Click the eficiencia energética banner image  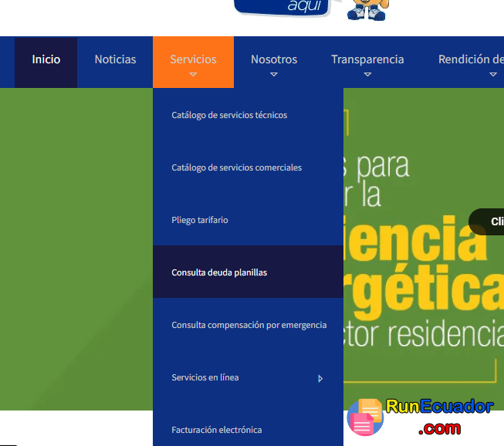(424, 249)
